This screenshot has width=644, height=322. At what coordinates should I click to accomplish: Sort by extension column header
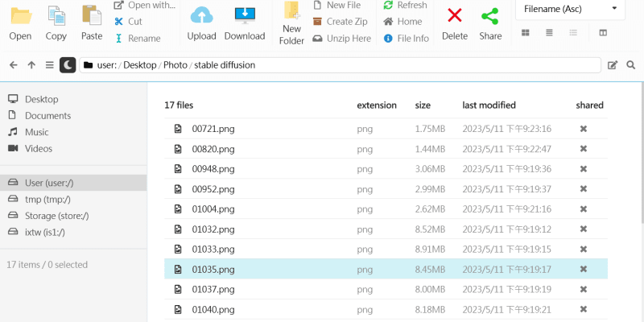pyautogui.click(x=377, y=105)
